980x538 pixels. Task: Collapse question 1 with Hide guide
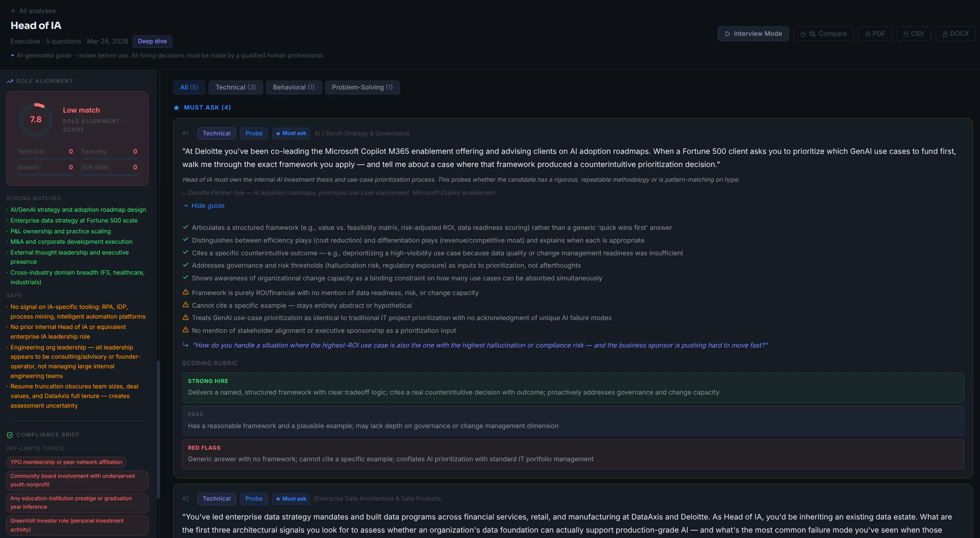(204, 206)
